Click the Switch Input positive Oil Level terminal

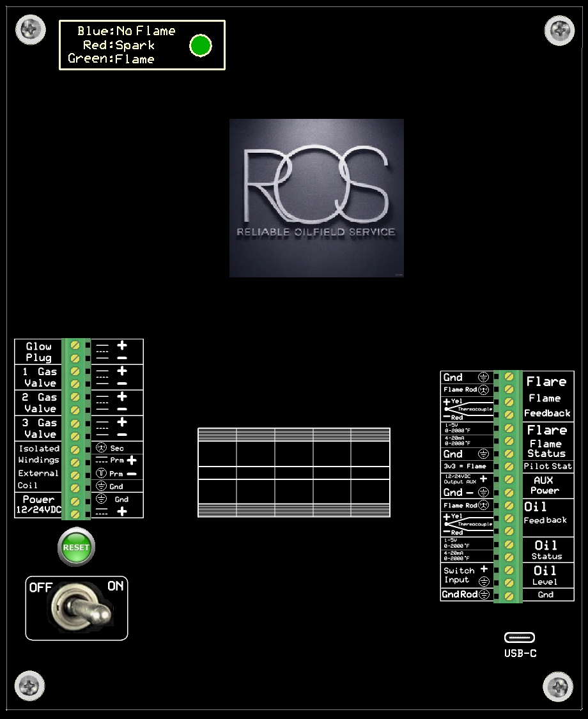pyautogui.click(x=509, y=569)
